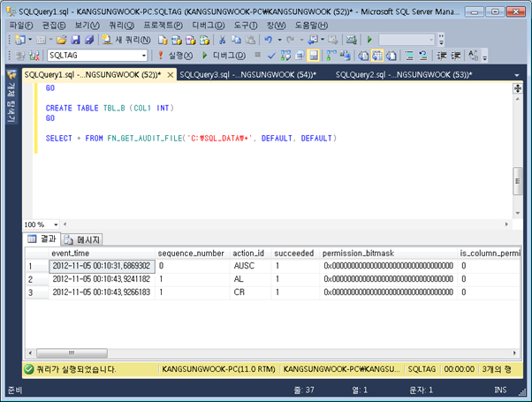Screen dimensions: 532x402
Task: Open file with the folder icon
Action: [x=61, y=40]
